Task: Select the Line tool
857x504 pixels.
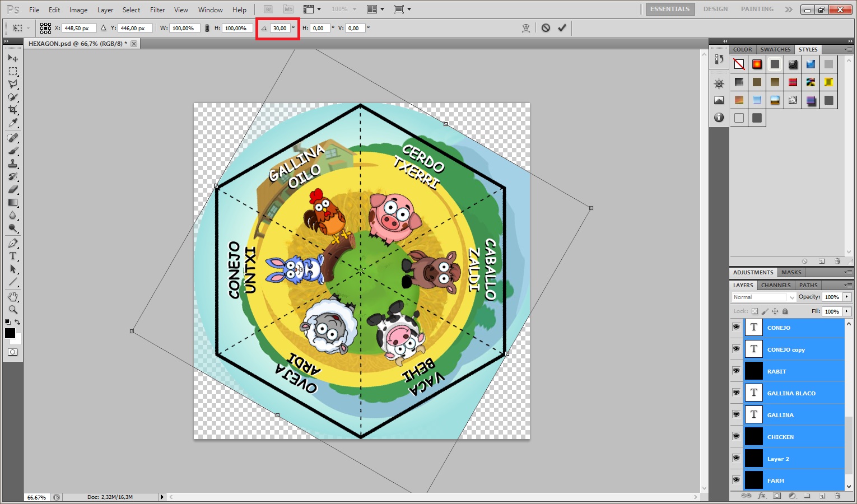Action: pyautogui.click(x=13, y=282)
